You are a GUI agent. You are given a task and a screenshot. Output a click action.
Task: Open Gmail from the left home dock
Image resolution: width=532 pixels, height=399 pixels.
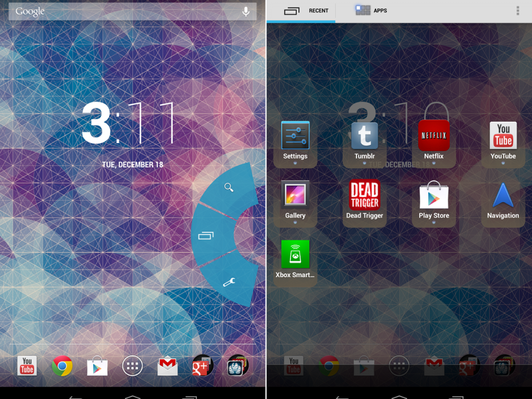point(168,366)
